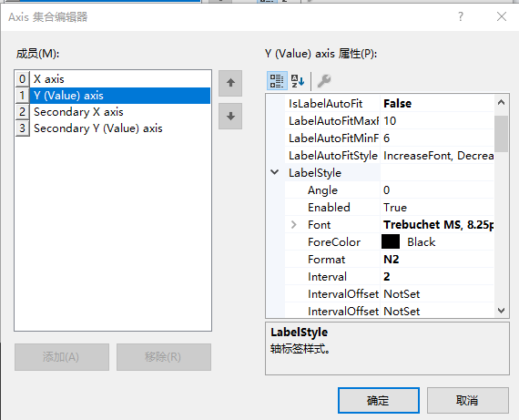Click the black ForeColor swatch
Screen dimensions: 519x420
391,241
